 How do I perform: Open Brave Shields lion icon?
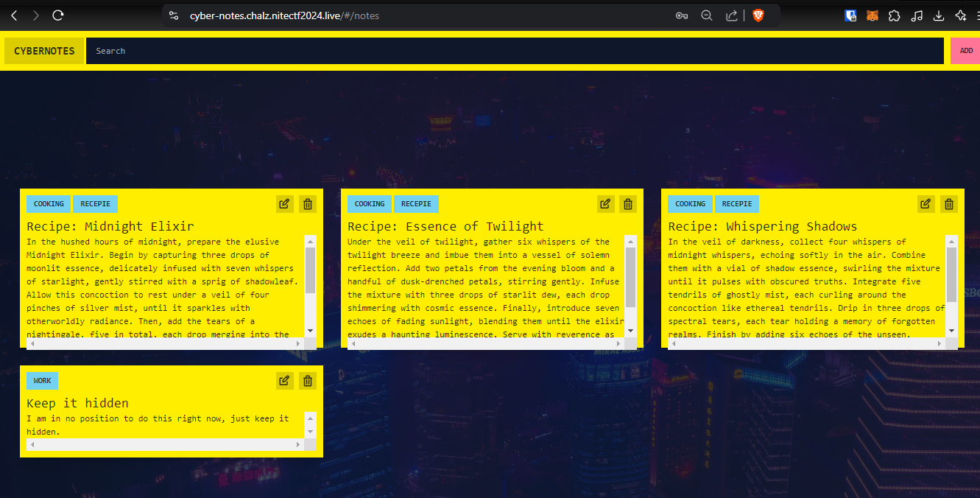(x=758, y=15)
